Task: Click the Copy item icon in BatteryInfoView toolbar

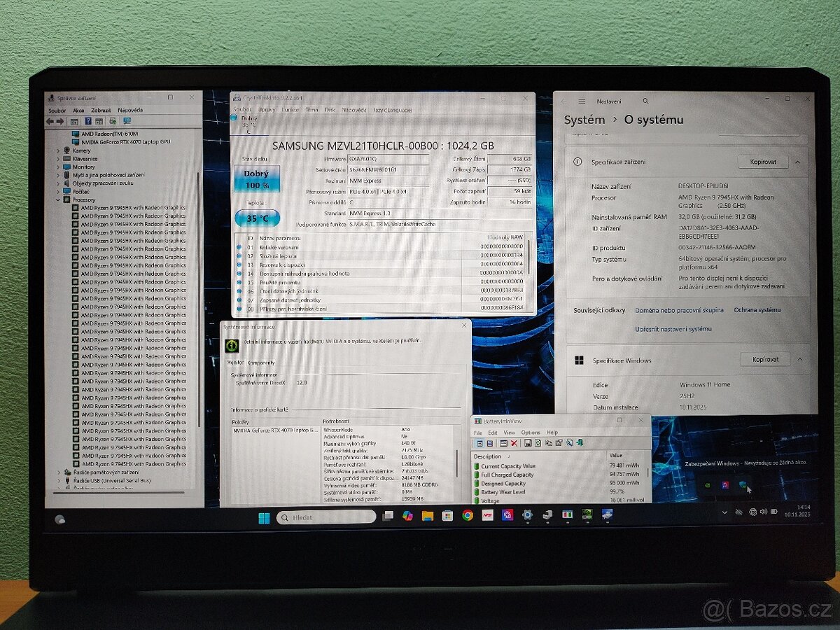Action: [548, 444]
